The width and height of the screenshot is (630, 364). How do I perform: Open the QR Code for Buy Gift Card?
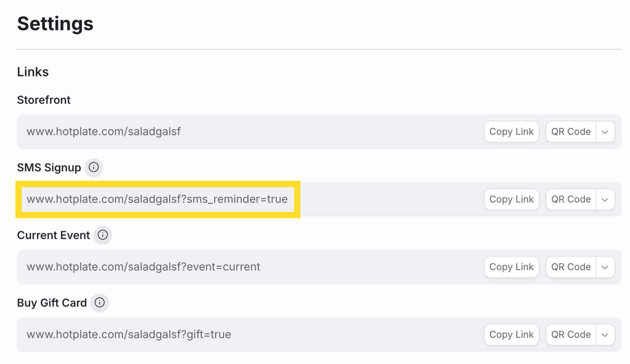coord(570,335)
